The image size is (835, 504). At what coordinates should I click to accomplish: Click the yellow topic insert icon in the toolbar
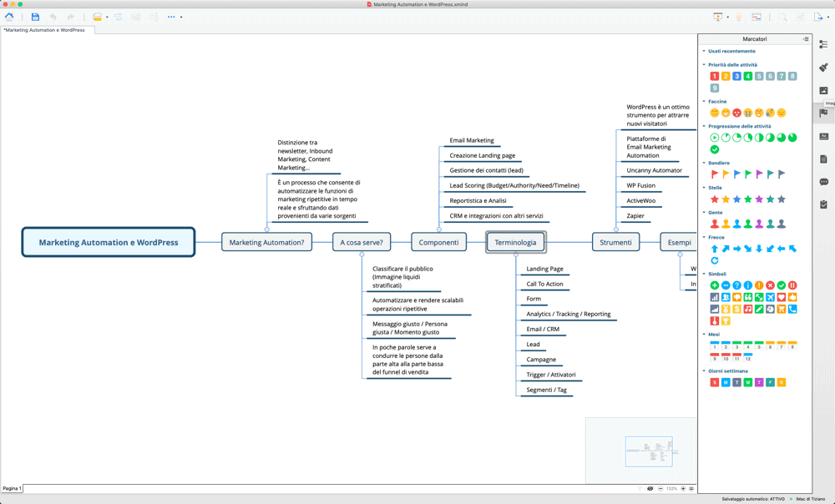[97, 17]
